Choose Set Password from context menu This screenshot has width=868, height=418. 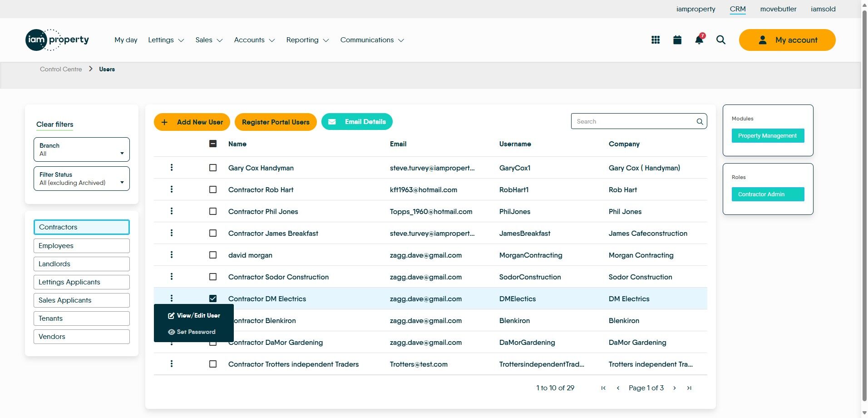[192, 332]
